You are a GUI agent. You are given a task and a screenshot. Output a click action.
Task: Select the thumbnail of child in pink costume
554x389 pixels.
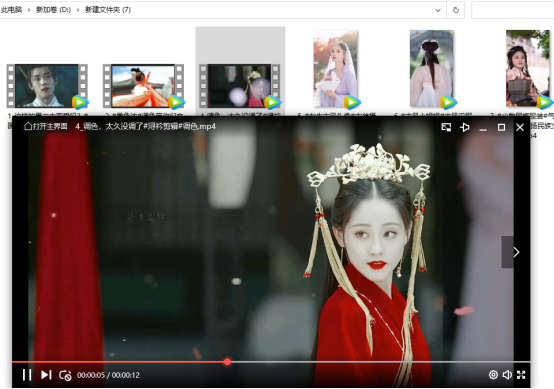(x=528, y=69)
